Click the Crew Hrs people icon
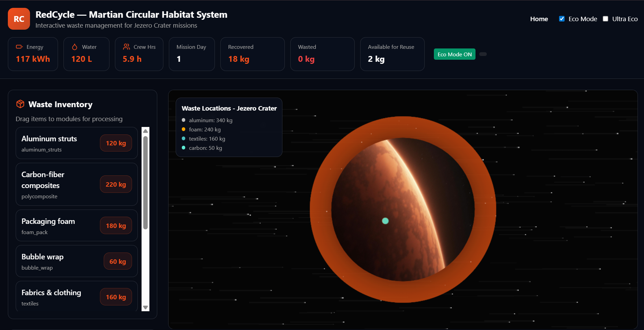 (126, 47)
